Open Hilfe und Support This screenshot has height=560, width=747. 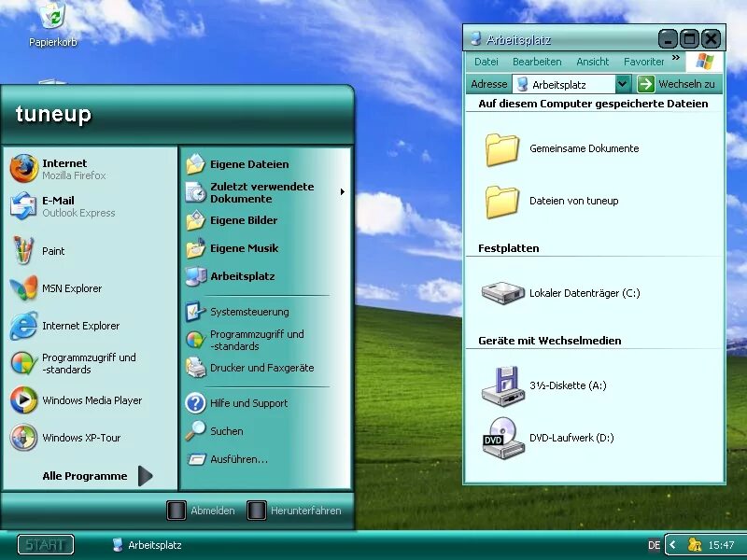(237, 403)
